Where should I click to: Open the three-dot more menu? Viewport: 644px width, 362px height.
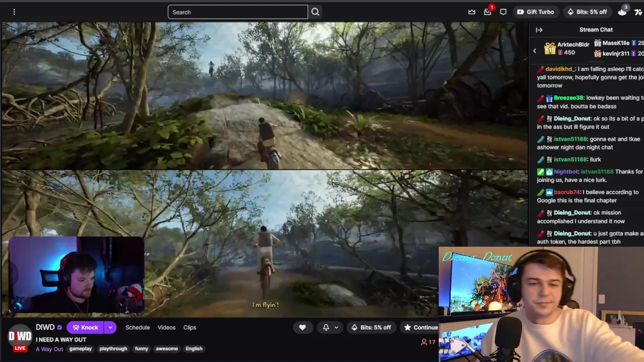pos(14,12)
